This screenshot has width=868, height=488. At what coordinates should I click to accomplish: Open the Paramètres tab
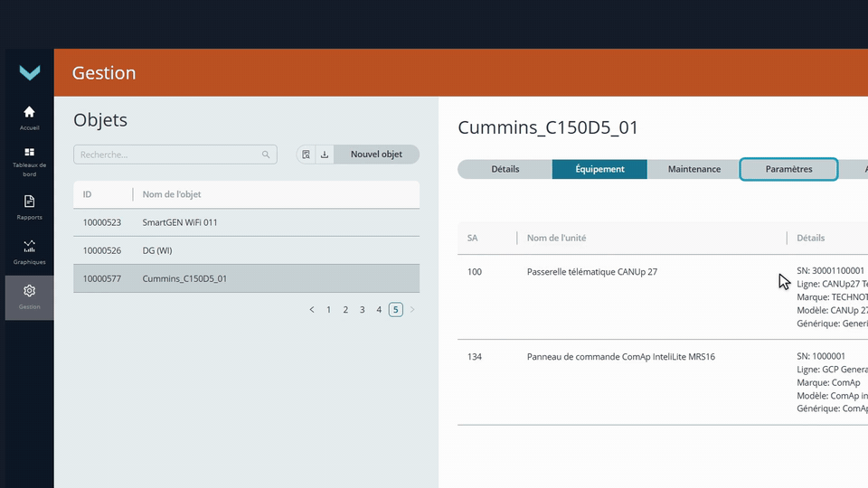coord(788,169)
